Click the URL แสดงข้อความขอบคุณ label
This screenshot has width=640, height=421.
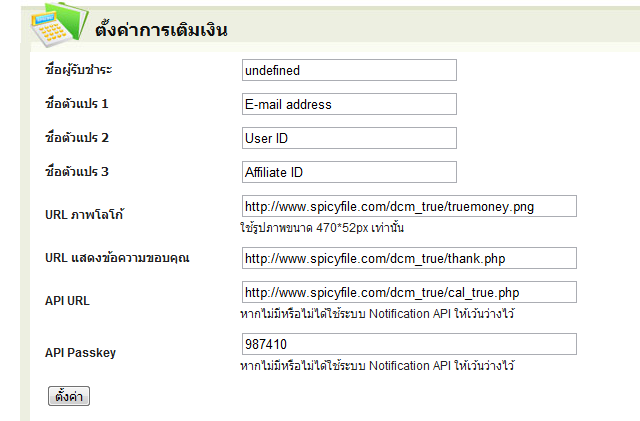pyautogui.click(x=117, y=258)
